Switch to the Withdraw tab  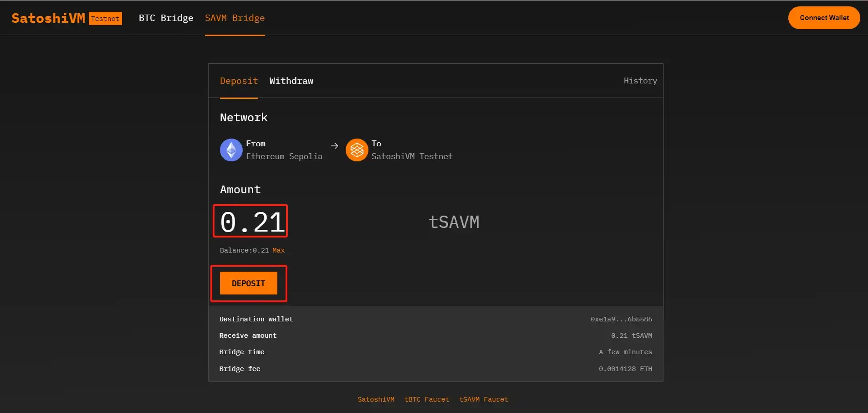point(291,81)
